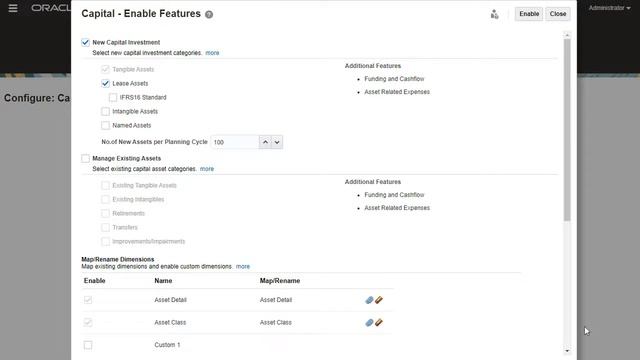Click the link icon in Asset Detail row
This screenshot has height=360, width=640.
pos(369,300)
